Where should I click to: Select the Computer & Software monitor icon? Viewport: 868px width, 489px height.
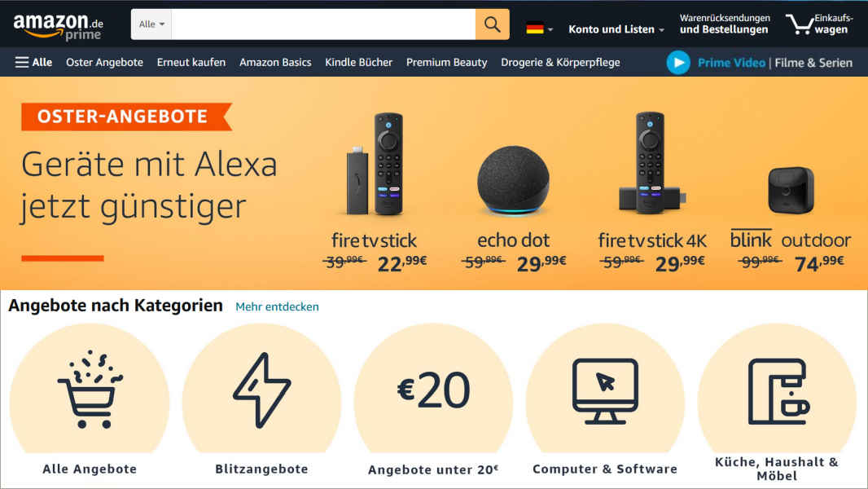pyautogui.click(x=605, y=391)
